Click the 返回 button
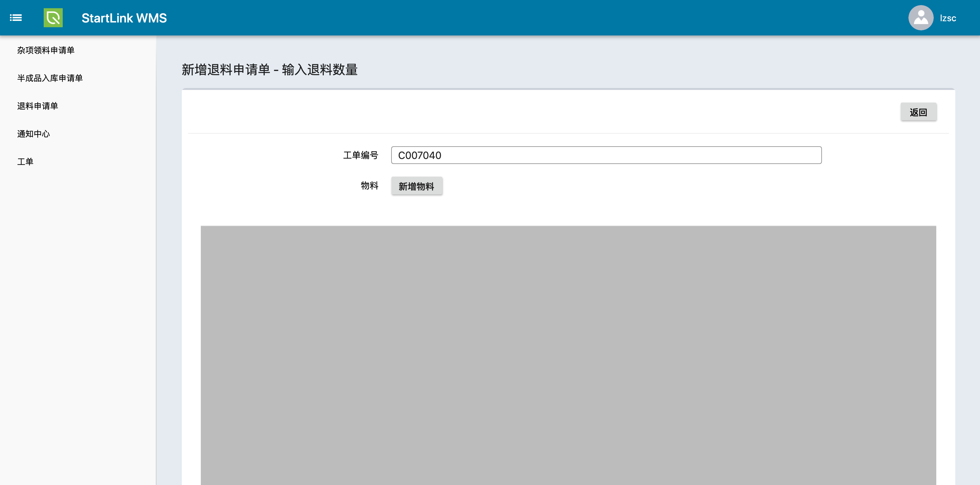This screenshot has height=485, width=980. coord(918,112)
